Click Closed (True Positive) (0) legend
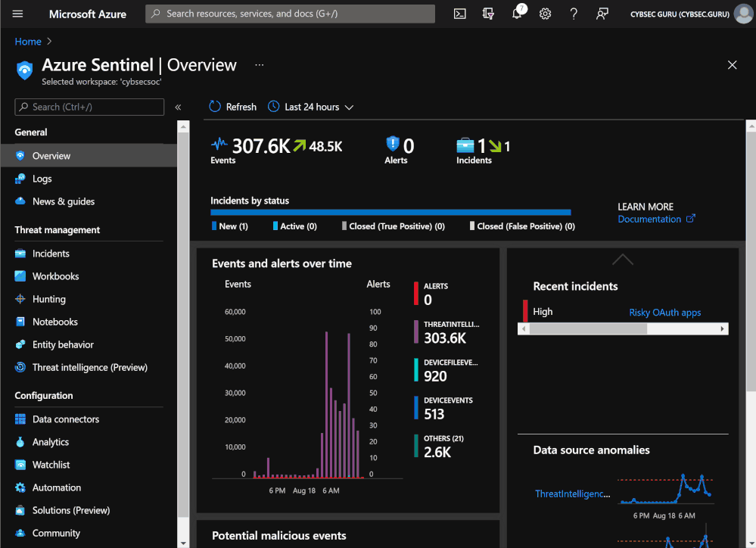756x548 pixels. click(394, 226)
